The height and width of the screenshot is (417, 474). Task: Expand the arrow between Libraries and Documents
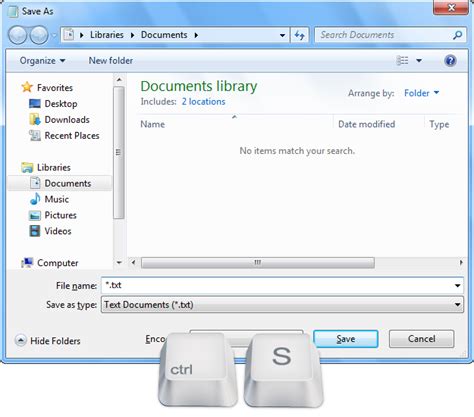pyautogui.click(x=132, y=35)
